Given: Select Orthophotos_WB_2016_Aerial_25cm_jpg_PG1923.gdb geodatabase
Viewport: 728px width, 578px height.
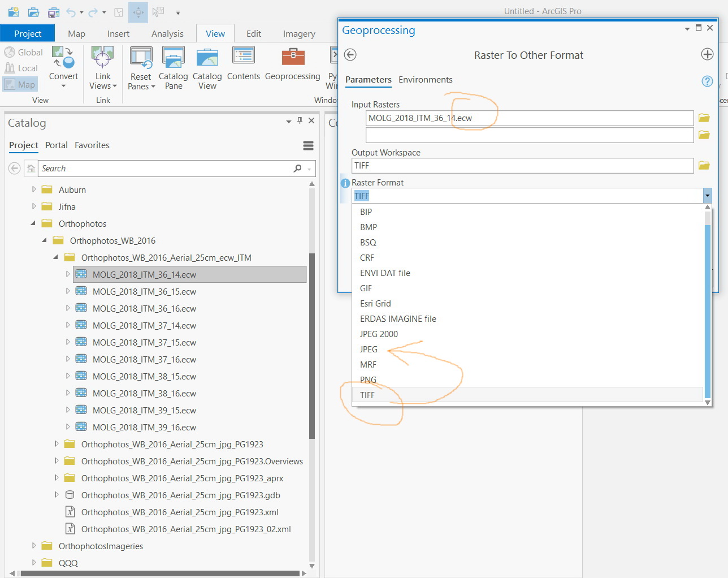Looking at the screenshot, I should click(x=180, y=495).
